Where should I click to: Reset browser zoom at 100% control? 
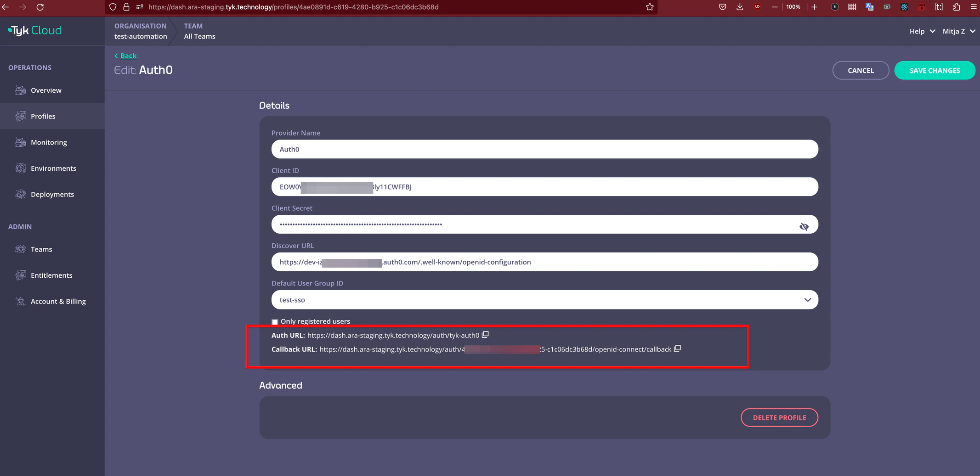click(794, 7)
